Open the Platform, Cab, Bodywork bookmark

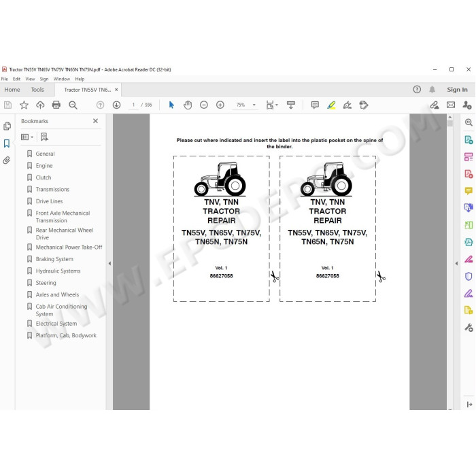(66, 335)
